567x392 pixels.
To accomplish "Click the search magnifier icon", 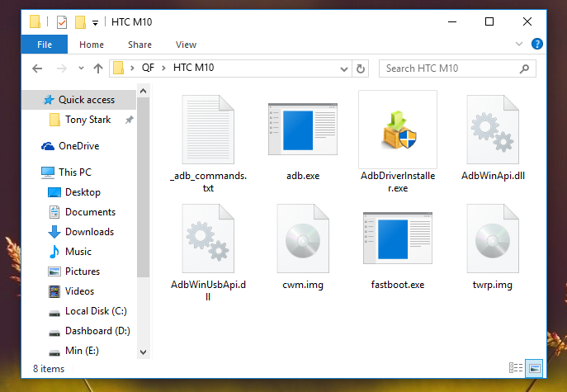I will coord(524,68).
